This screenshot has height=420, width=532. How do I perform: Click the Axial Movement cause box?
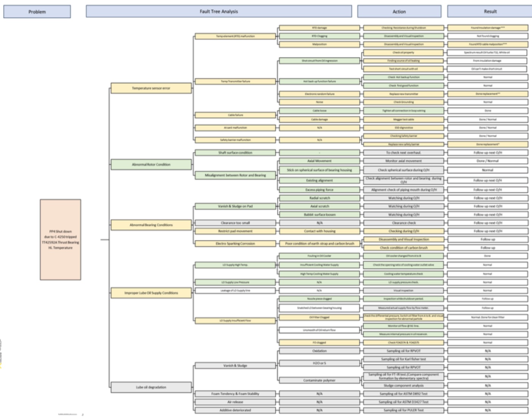click(x=319, y=161)
